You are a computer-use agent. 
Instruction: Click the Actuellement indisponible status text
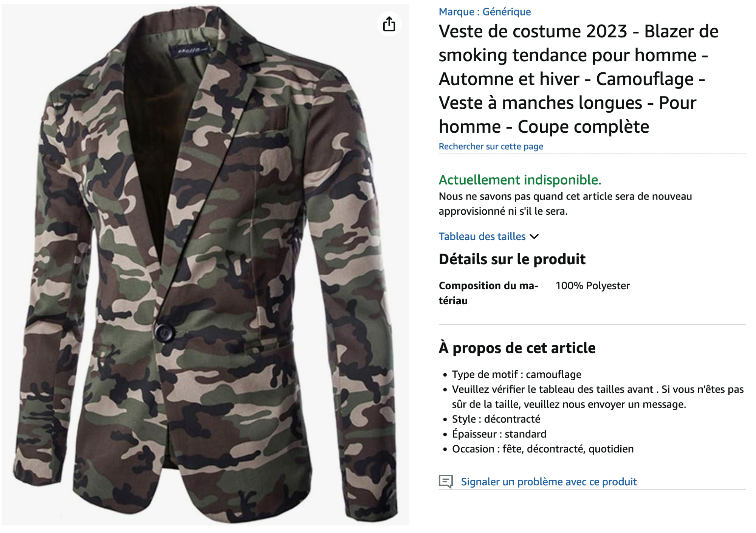[x=520, y=180]
